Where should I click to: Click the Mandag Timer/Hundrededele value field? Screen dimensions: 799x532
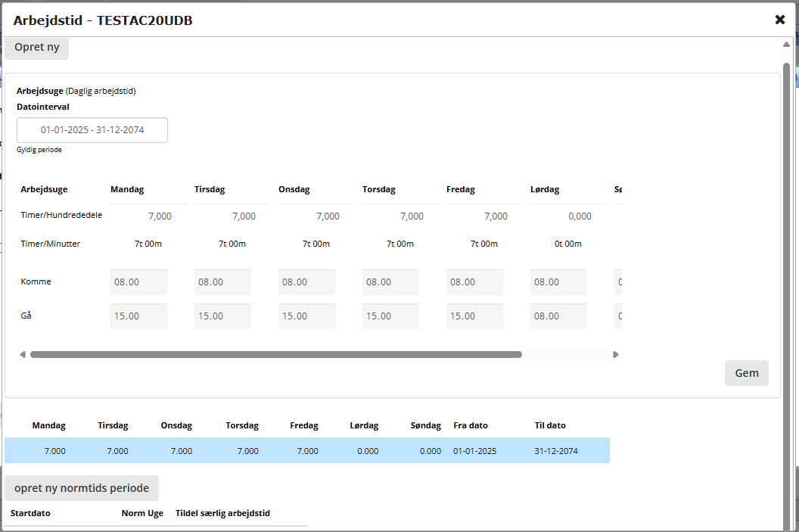point(140,216)
